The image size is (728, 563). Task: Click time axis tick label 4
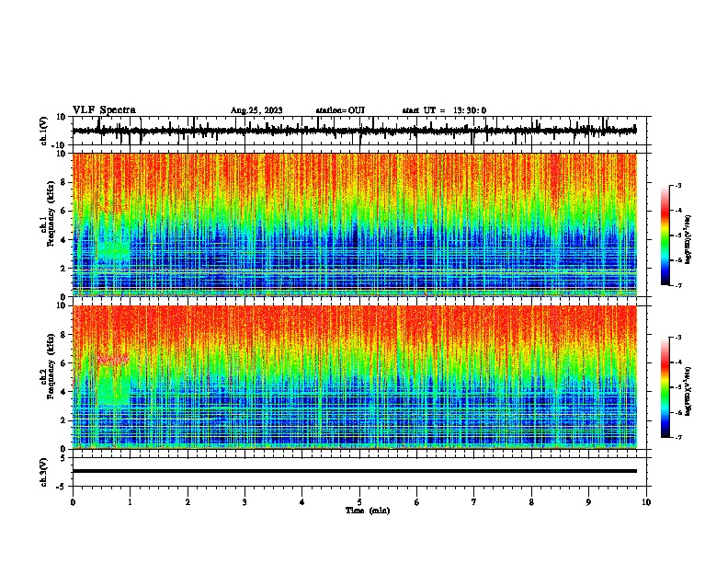click(x=302, y=502)
